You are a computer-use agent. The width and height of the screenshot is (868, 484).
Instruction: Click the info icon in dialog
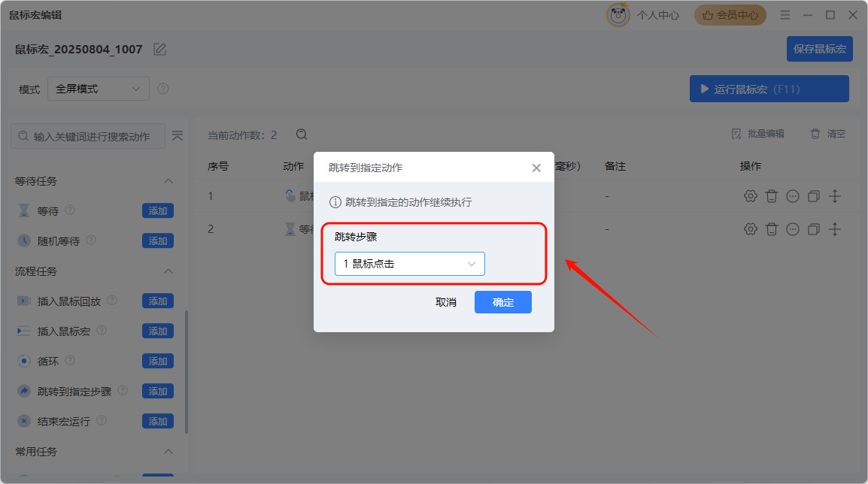[335, 202]
